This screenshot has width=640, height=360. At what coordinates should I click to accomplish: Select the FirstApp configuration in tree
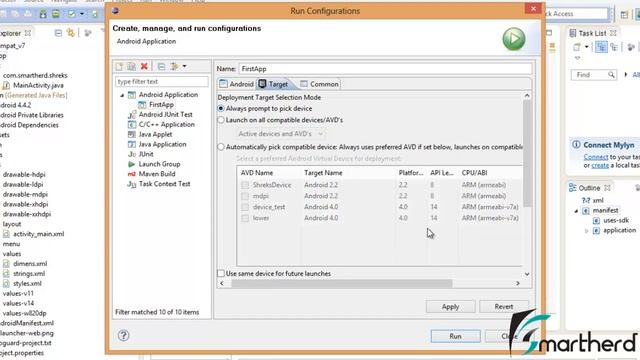[x=161, y=104]
